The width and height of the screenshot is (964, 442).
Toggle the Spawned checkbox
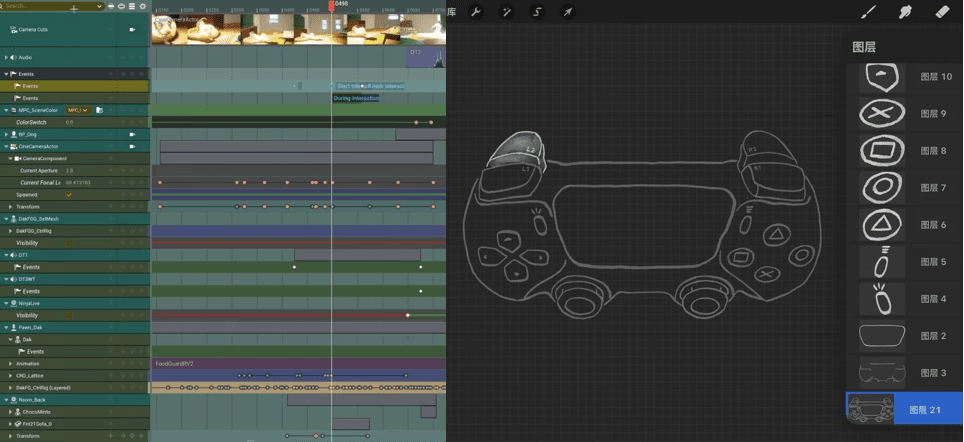tap(69, 194)
